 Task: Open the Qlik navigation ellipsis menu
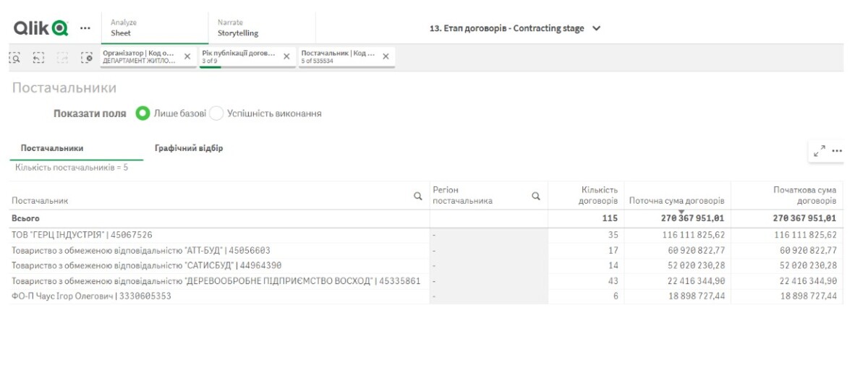(85, 28)
